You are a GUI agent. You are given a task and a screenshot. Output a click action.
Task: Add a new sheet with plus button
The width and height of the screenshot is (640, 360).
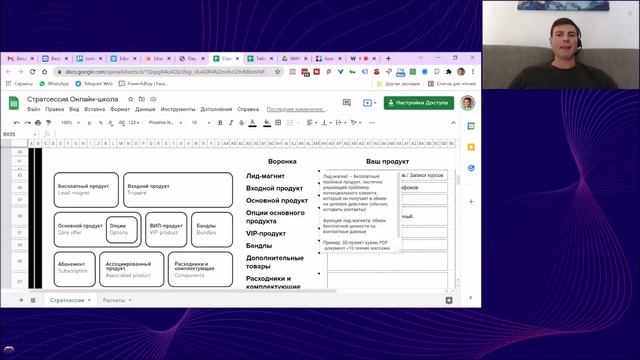21,300
